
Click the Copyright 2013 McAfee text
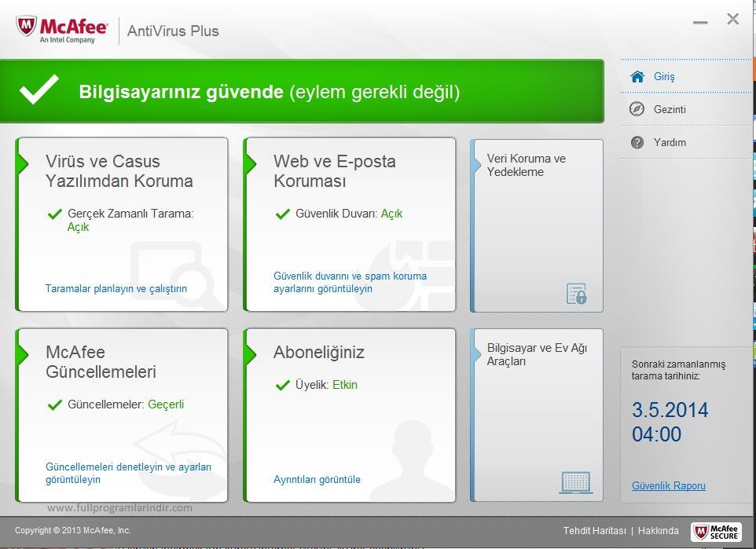click(73, 530)
